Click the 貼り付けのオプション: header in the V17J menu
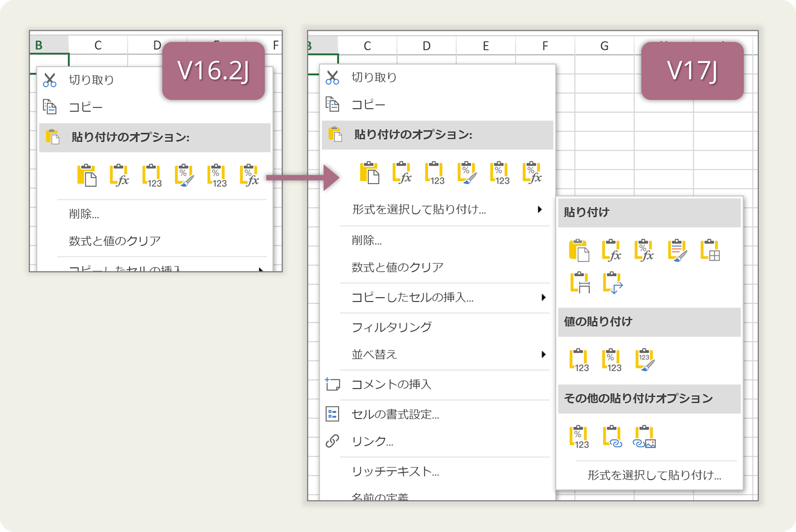796x532 pixels. (438, 135)
